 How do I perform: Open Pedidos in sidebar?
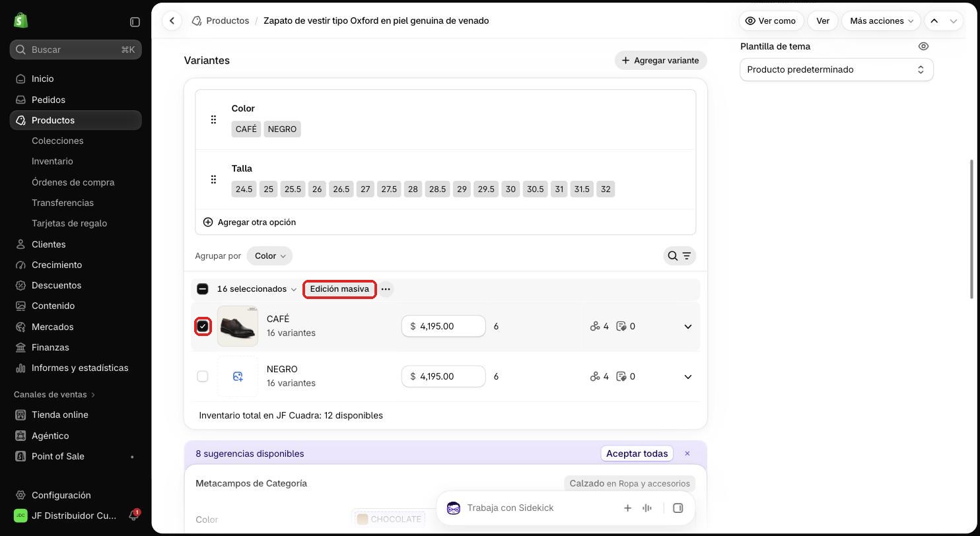[x=48, y=100]
